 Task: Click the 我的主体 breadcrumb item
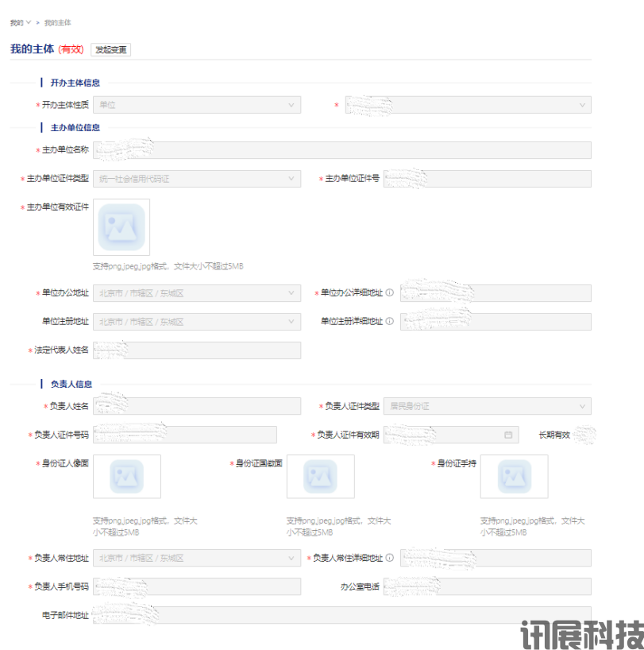pos(57,22)
